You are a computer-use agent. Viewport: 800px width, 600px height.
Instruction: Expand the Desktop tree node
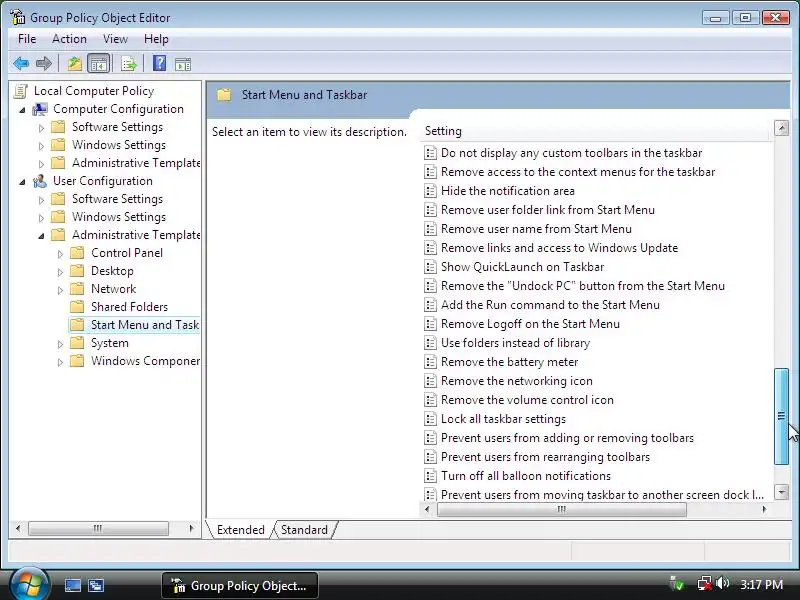tap(60, 272)
